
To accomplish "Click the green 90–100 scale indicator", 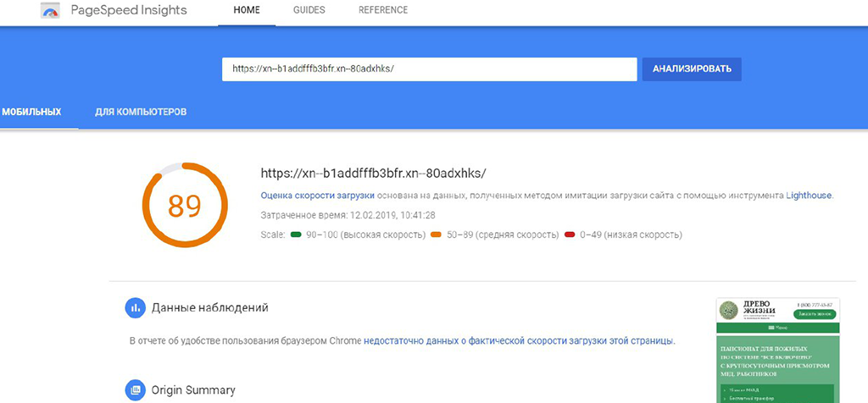I will [296, 235].
